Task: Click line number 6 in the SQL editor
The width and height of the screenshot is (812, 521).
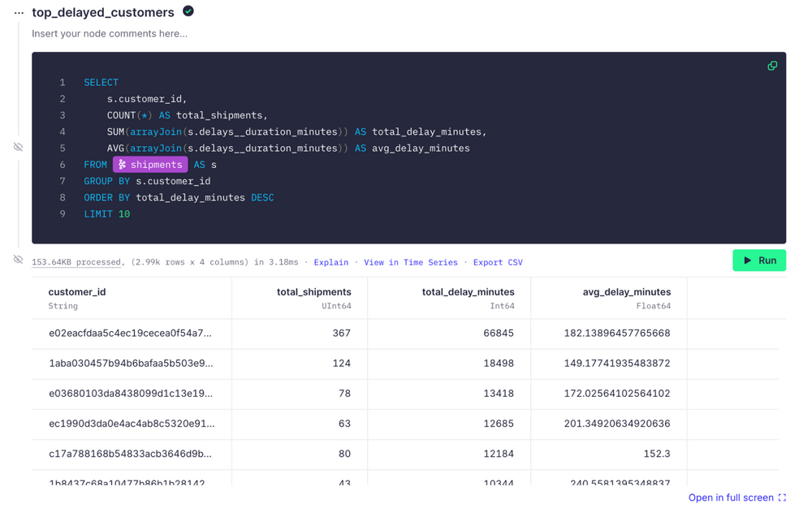Action: click(x=63, y=164)
